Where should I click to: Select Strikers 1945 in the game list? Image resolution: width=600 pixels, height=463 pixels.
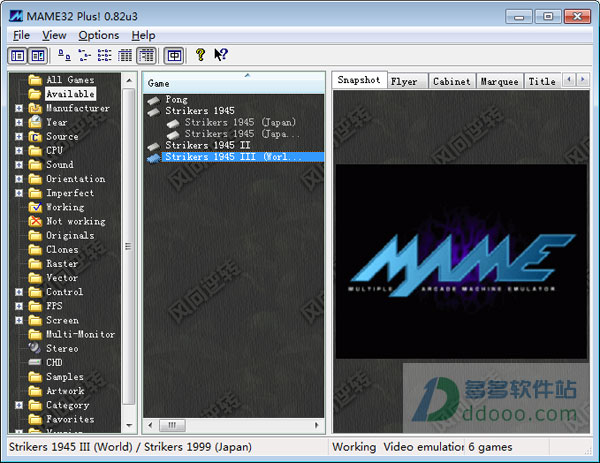pos(200,111)
